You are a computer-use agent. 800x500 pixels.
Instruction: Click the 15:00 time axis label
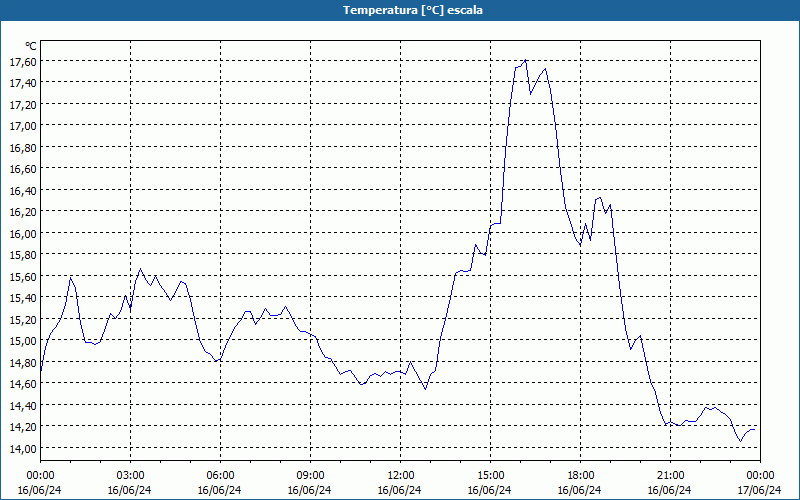(x=490, y=476)
